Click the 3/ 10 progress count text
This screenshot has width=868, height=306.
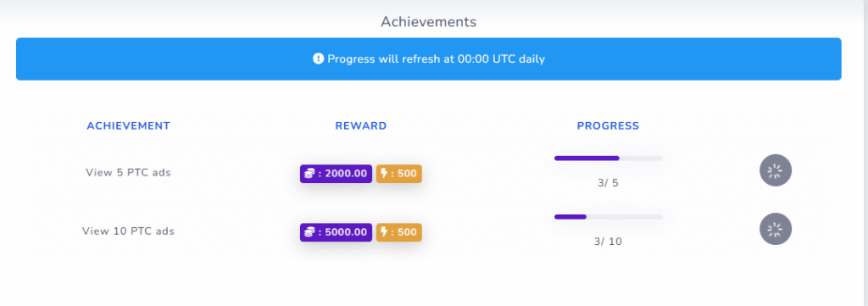pyautogui.click(x=608, y=242)
